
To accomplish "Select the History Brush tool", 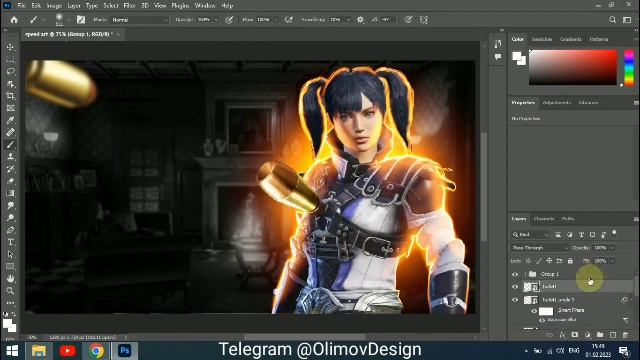I will point(11,169).
